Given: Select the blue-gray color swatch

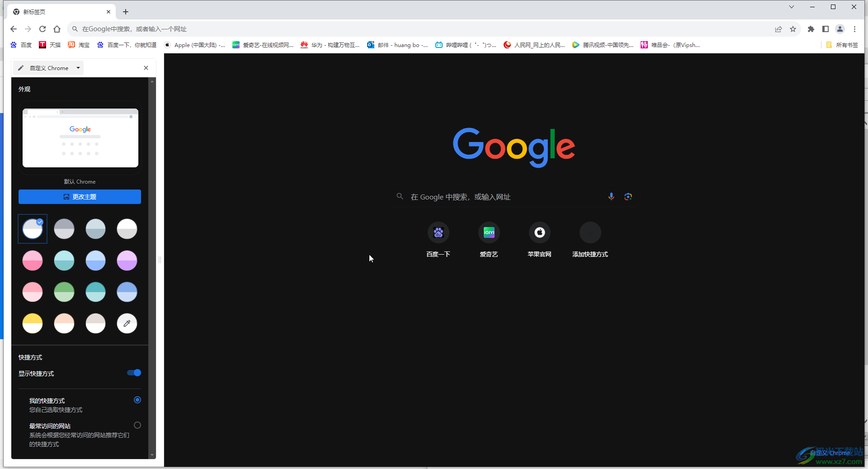Looking at the screenshot, I should (95, 229).
